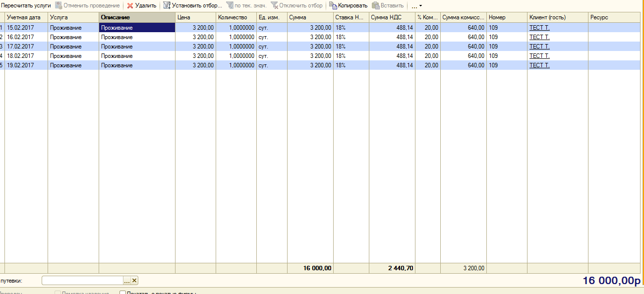This screenshot has height=294, width=644.
Task: Sort by the Учетная дата column header
Action: coord(26,17)
